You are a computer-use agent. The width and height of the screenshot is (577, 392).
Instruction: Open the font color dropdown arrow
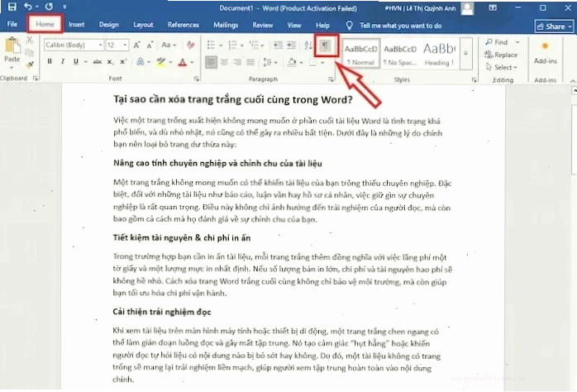192,62
